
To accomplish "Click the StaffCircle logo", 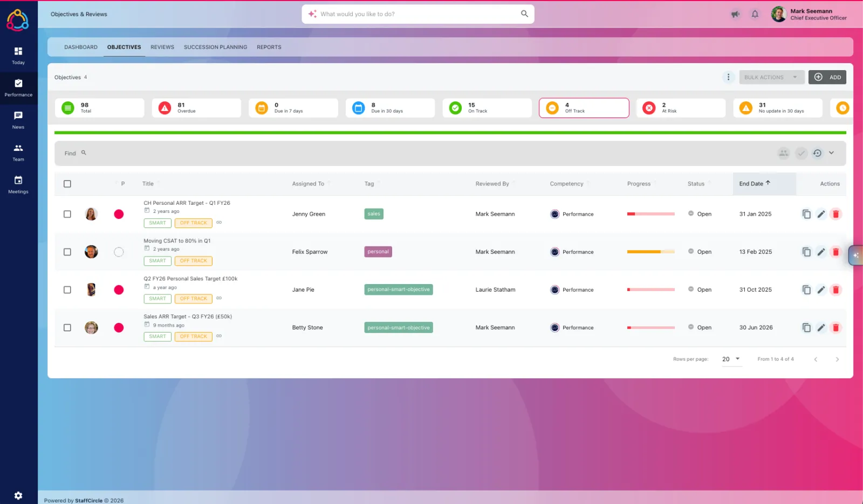I will (x=18, y=20).
